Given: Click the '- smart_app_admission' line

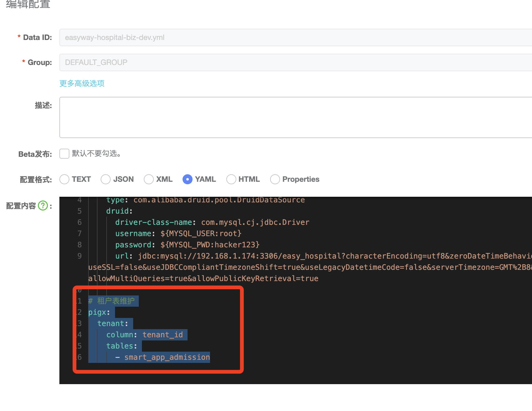Looking at the screenshot, I should [163, 357].
